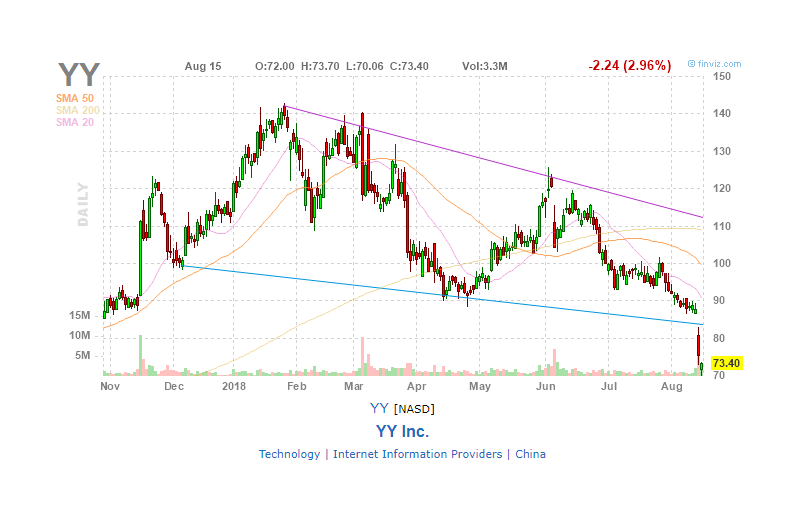Click the finviz.com logo icon
The width and height of the screenshot is (800, 513).
coord(691,64)
